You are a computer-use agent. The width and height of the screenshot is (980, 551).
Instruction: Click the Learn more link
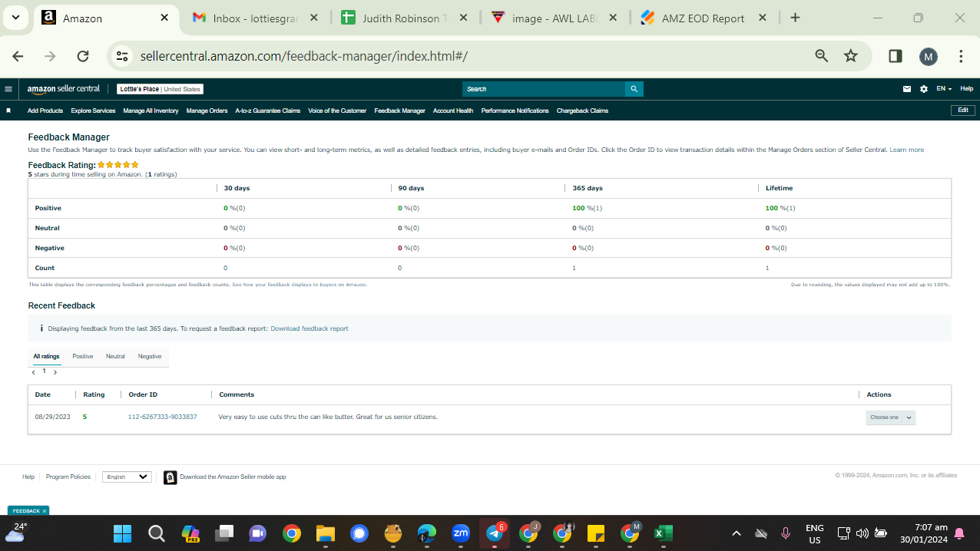pyautogui.click(x=906, y=150)
